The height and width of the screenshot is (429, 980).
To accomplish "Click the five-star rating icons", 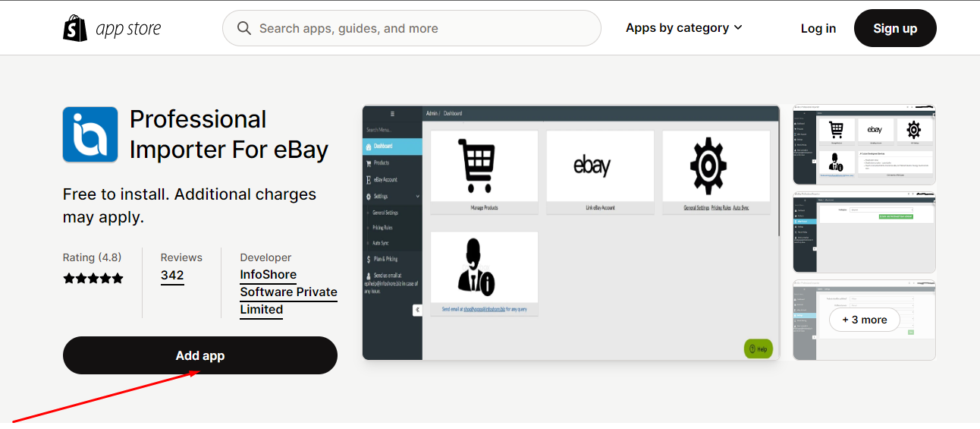I will click(x=93, y=279).
